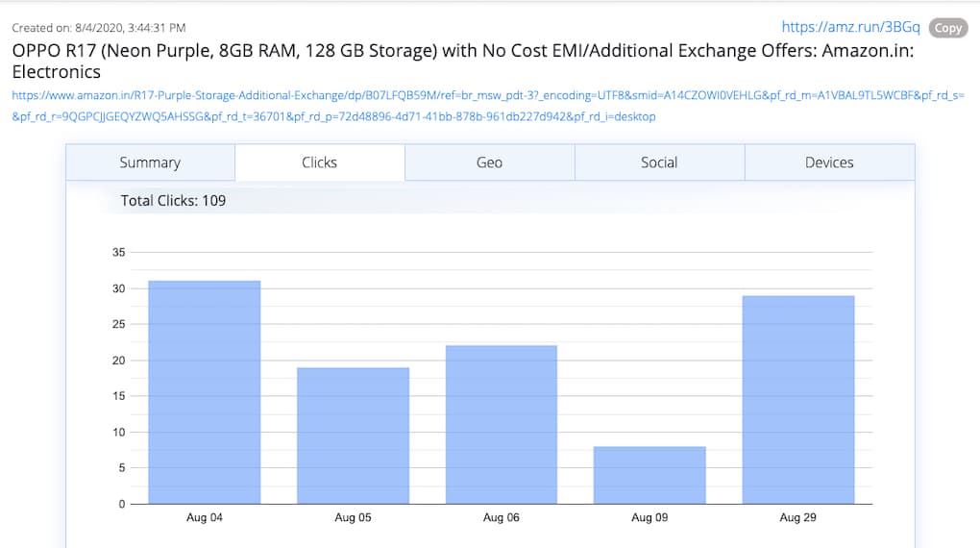Click the Aug 06 x-axis label
The image size is (980, 548).
(x=501, y=518)
